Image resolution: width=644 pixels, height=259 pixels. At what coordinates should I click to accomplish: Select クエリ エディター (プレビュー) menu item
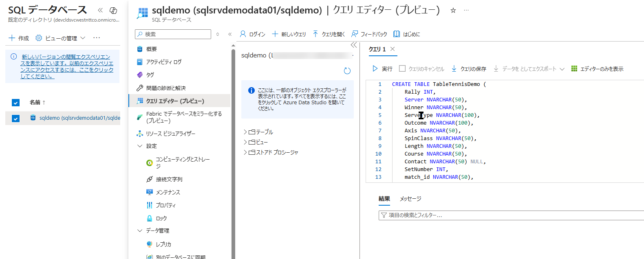click(x=175, y=101)
